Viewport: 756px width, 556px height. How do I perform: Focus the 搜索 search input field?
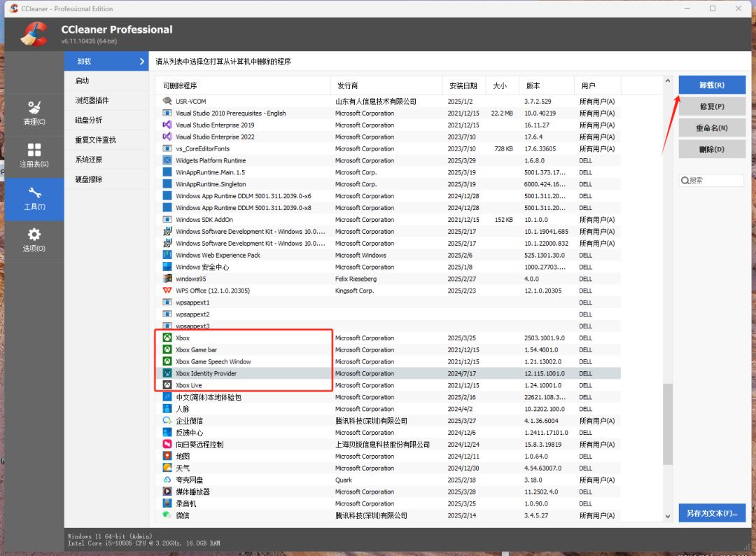[x=712, y=181]
